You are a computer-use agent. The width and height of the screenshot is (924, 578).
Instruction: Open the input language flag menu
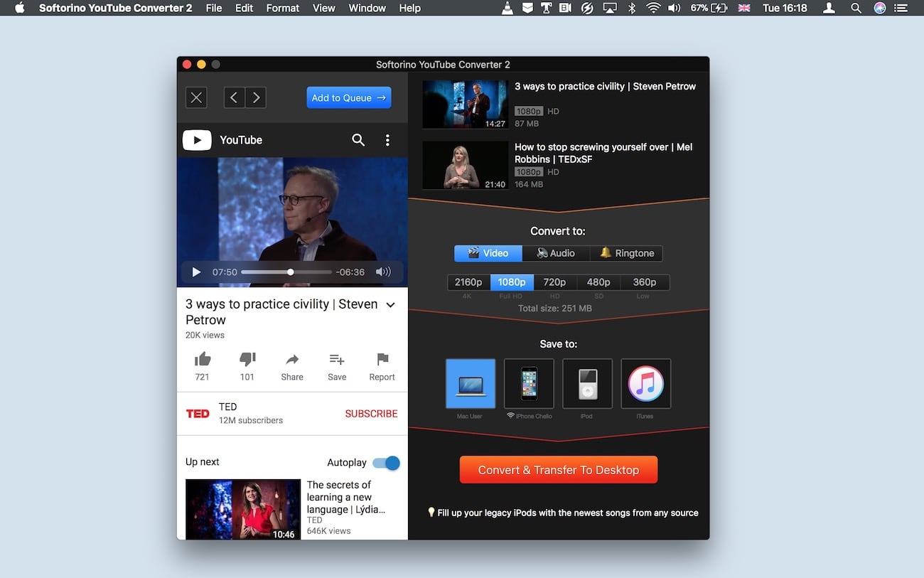(x=744, y=9)
